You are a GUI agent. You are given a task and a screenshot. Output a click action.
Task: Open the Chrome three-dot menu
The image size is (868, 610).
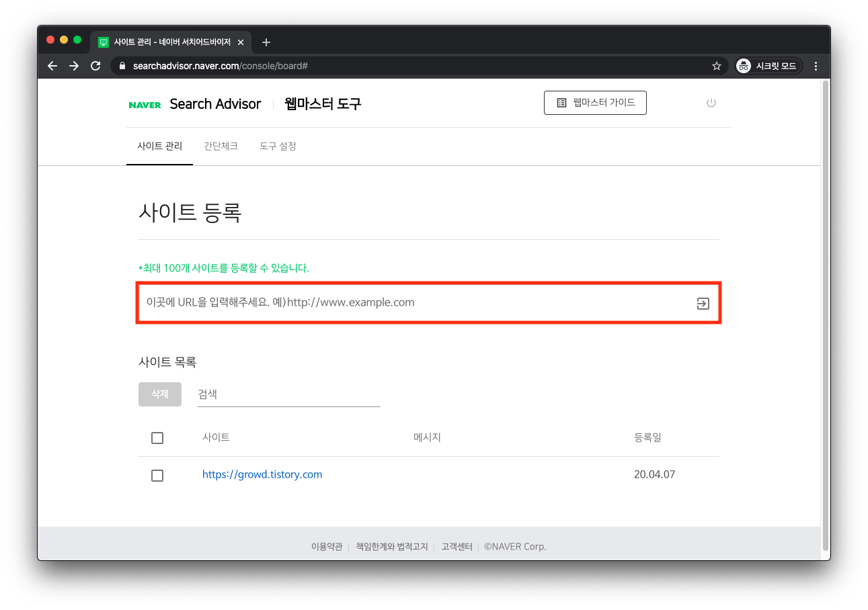pos(816,65)
